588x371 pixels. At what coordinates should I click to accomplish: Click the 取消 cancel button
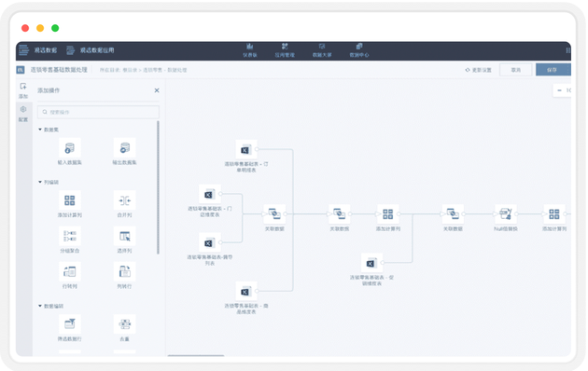515,70
